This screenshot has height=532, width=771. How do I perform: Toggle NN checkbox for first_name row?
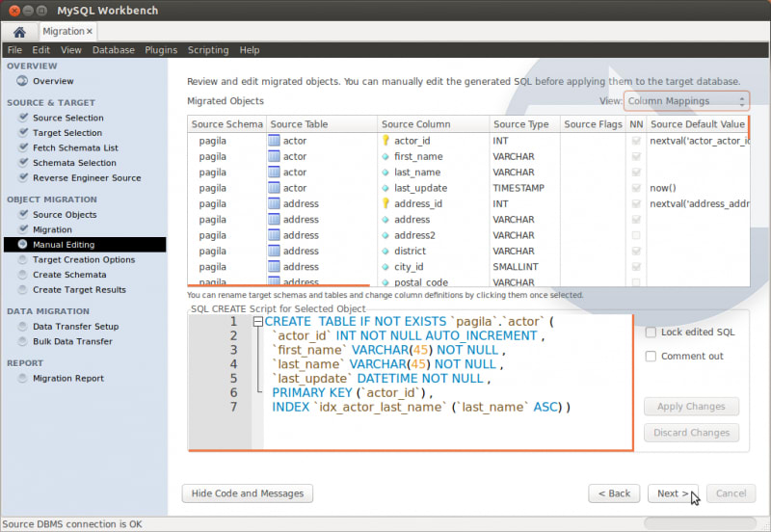pos(636,156)
